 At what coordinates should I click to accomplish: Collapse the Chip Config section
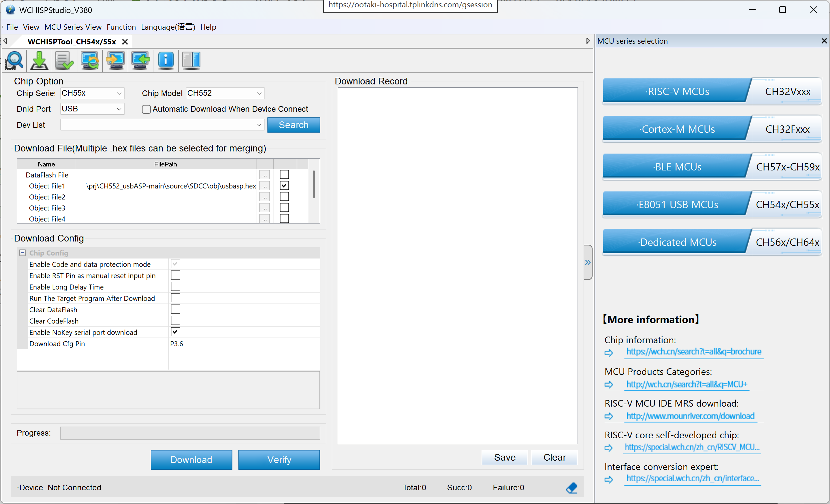click(x=23, y=253)
